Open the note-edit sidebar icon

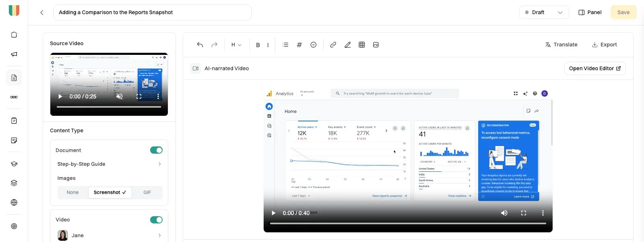[14, 140]
